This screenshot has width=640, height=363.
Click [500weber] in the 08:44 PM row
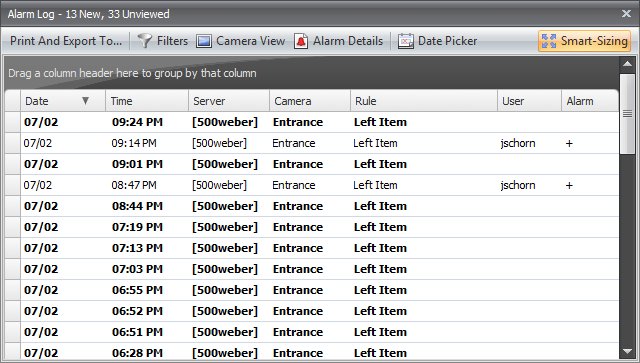click(225, 206)
